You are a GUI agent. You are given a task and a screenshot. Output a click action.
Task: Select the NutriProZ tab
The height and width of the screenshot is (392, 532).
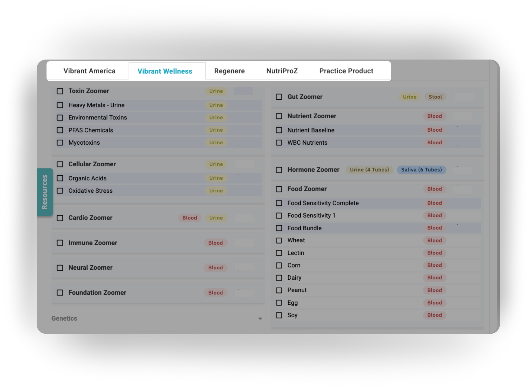coord(282,71)
